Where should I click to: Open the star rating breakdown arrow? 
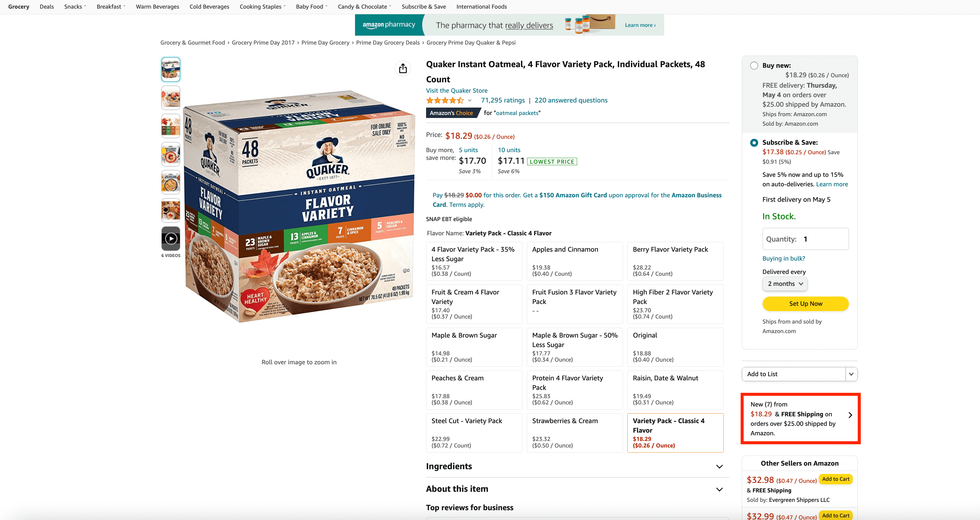click(x=470, y=101)
